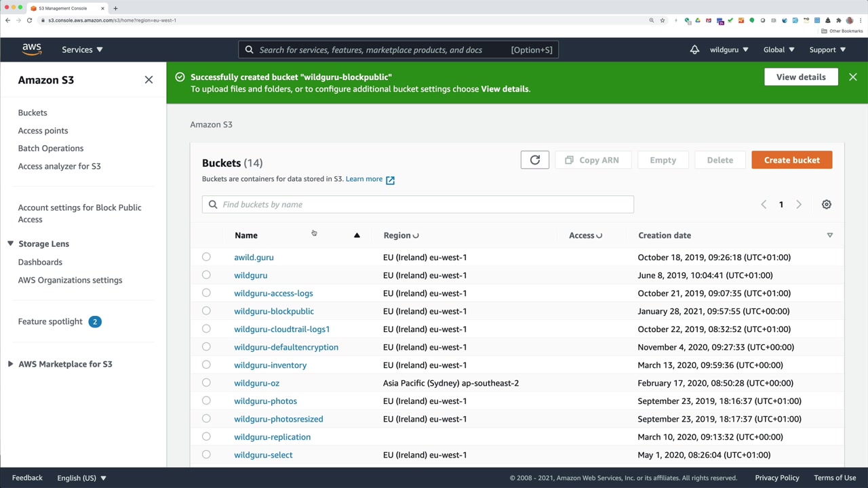
Task: Select radio button for wildguru-oz bucket
Action: pos(206,383)
